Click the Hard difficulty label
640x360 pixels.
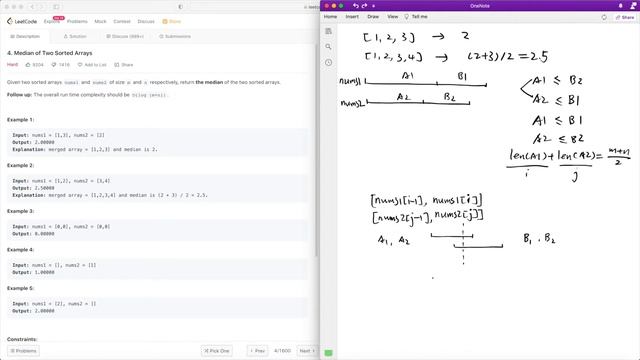12,64
